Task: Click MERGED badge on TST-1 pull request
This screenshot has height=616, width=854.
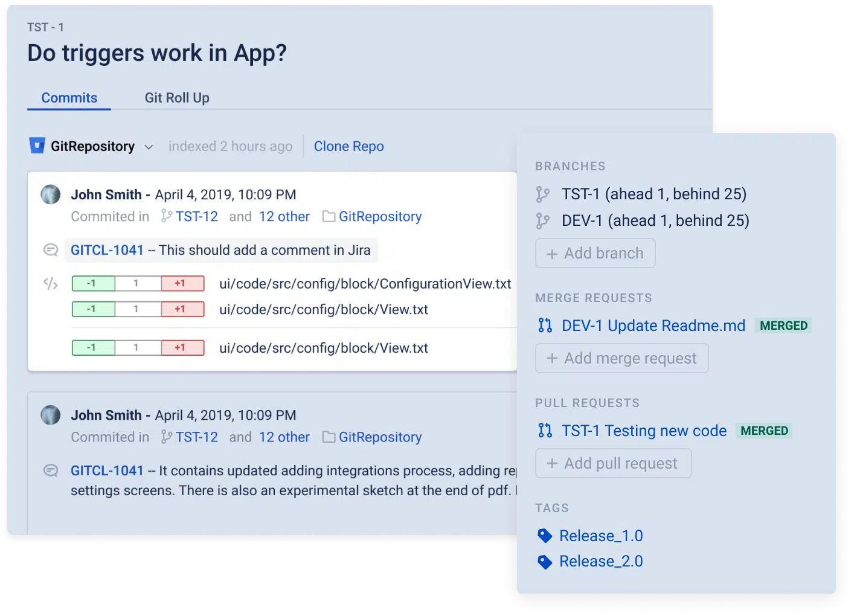Action: pyautogui.click(x=764, y=431)
